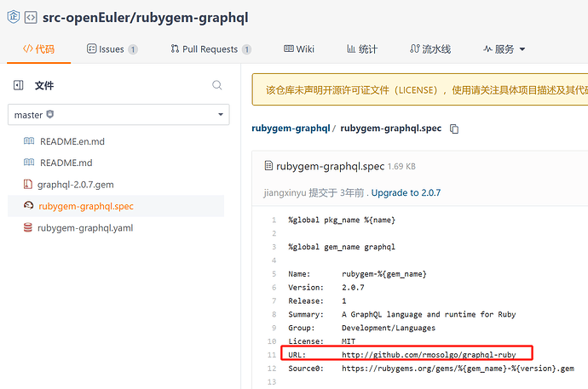Screen dimensions: 588x389
Task: Click the file search magnifier icon
Action: (217, 85)
